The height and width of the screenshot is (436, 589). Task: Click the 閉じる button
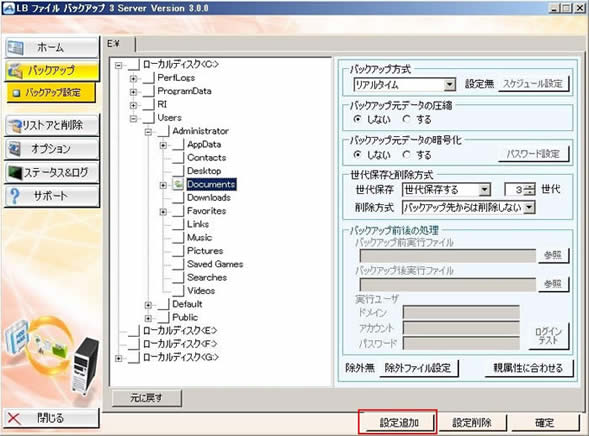(x=52, y=418)
